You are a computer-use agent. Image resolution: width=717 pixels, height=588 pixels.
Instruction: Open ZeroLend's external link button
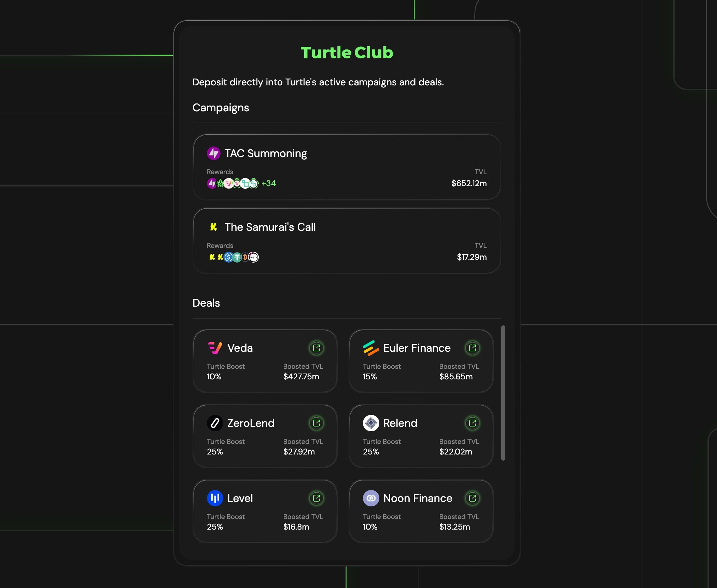tap(317, 423)
